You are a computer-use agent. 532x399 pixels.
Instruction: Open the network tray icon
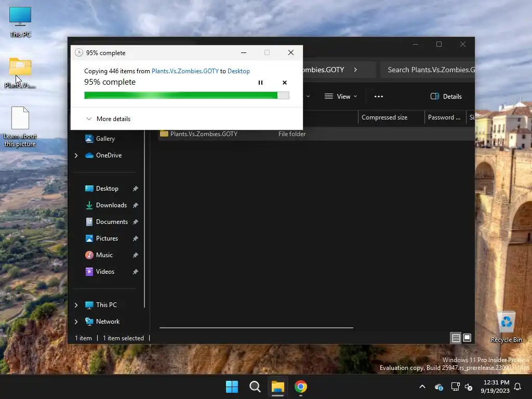(x=455, y=387)
